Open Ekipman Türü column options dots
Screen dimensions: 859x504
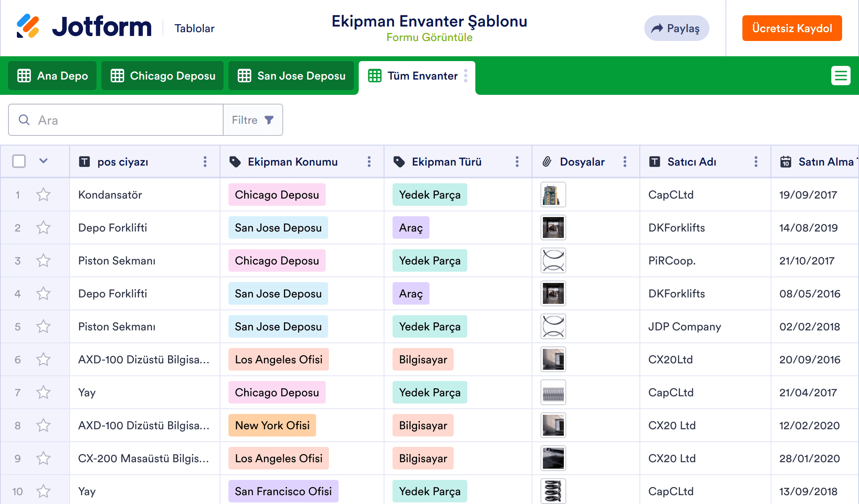point(517,162)
